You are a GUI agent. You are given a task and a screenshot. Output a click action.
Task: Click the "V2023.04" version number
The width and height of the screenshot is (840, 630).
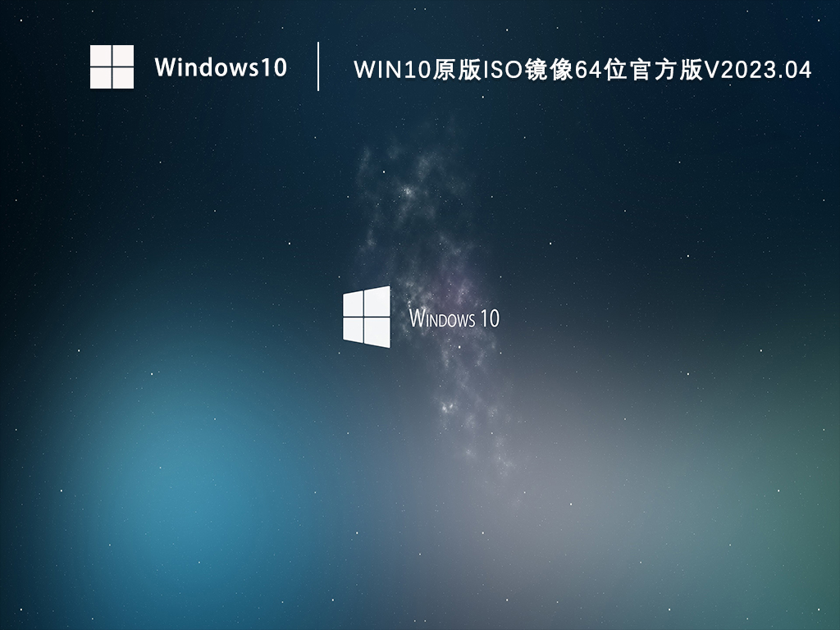click(759, 71)
